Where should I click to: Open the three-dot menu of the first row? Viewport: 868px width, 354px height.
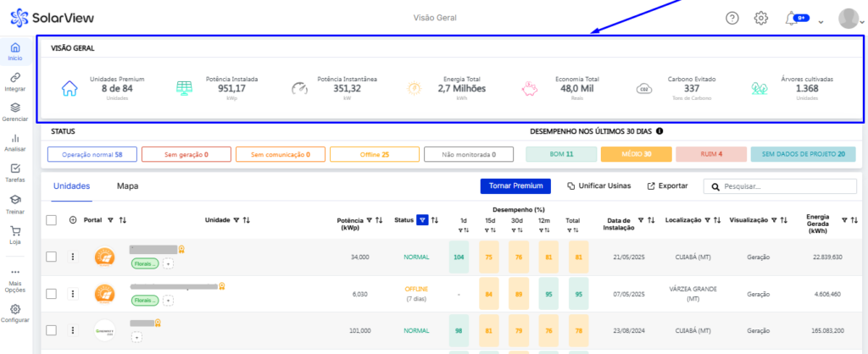[x=72, y=257]
